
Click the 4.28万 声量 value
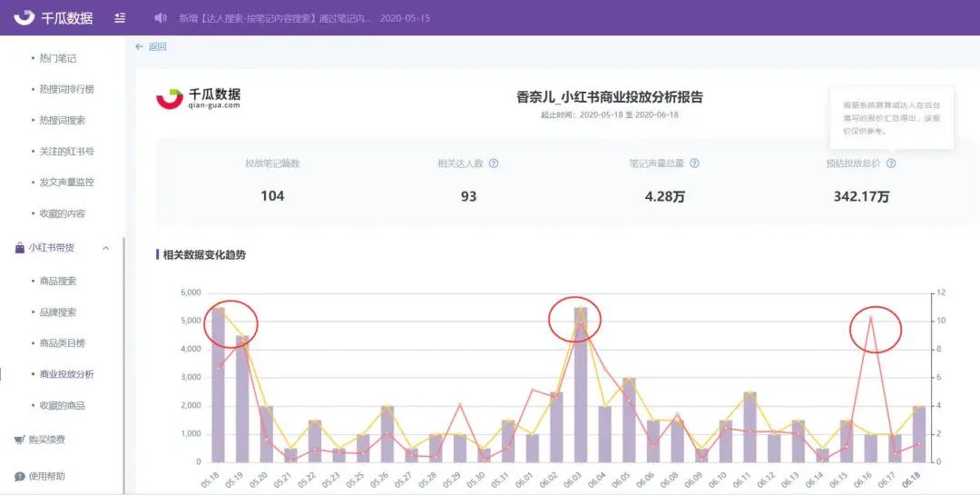pyautogui.click(x=665, y=196)
